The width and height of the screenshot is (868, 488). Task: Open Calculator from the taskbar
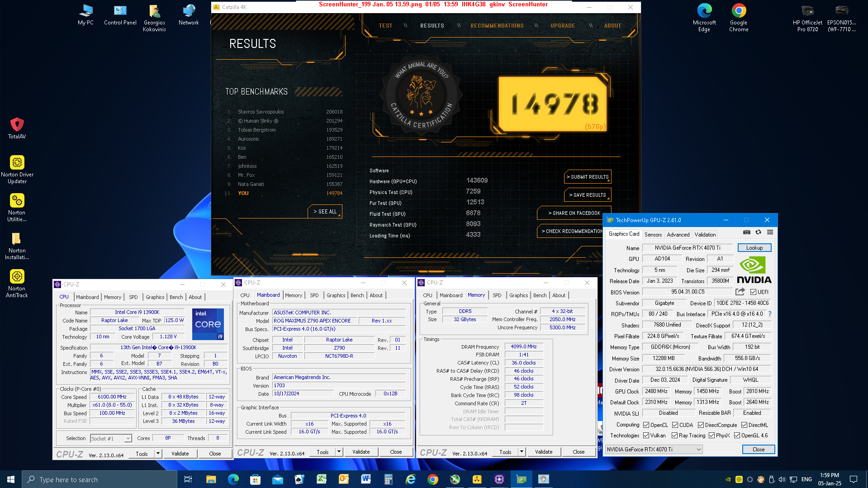(x=388, y=479)
